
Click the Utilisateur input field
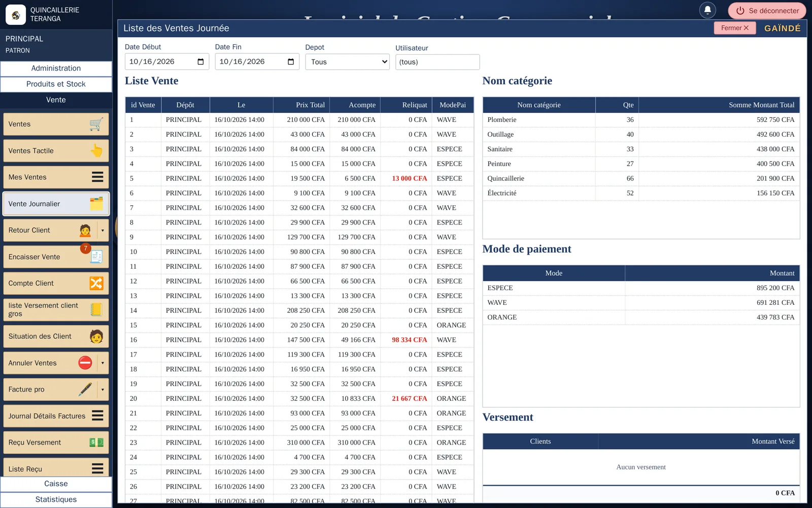[437, 62]
